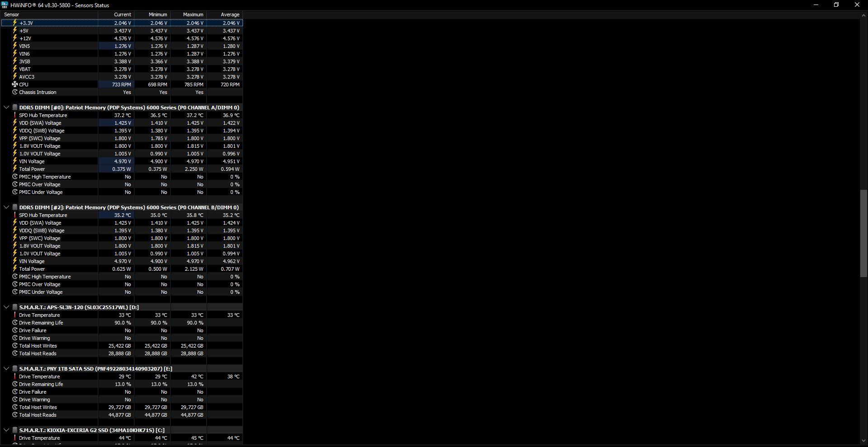Select the VIN6 sensor row

pyautogui.click(x=122, y=54)
